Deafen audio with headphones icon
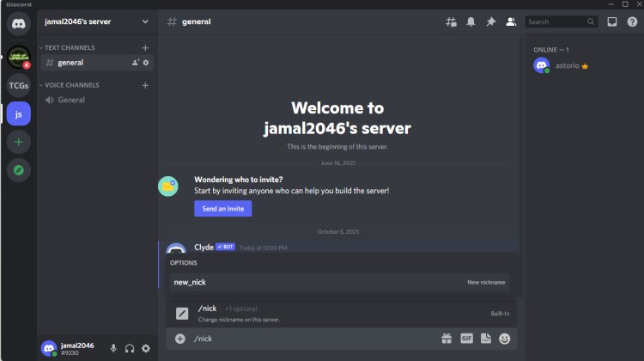 point(130,349)
